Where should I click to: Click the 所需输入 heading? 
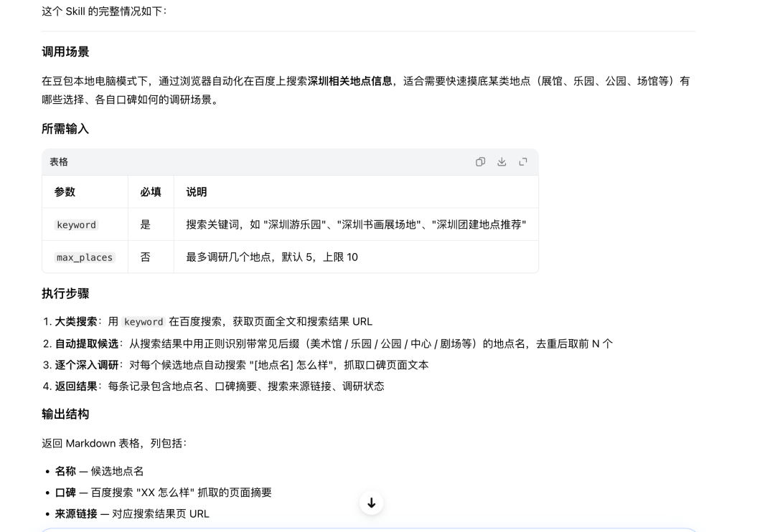pyautogui.click(x=65, y=129)
